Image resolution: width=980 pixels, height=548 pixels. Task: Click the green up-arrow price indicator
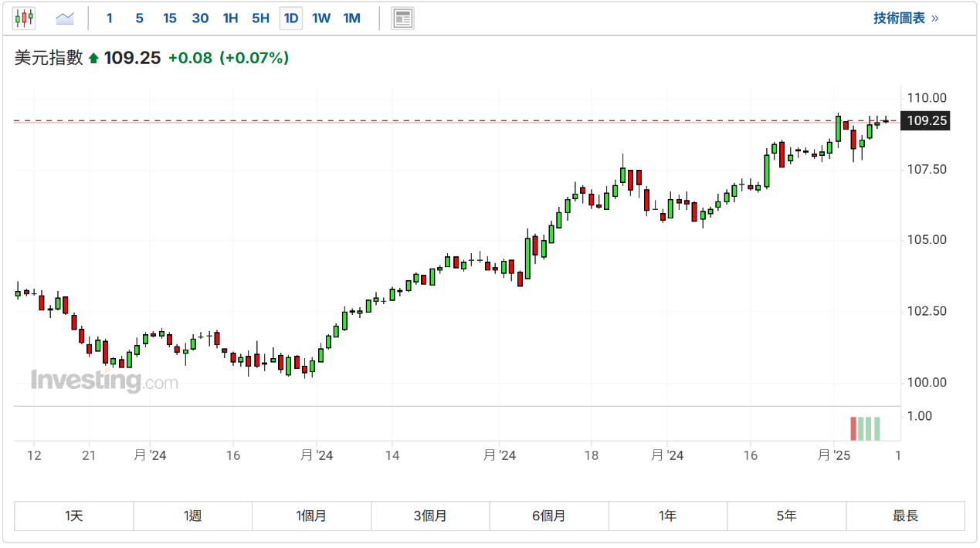tap(93, 58)
